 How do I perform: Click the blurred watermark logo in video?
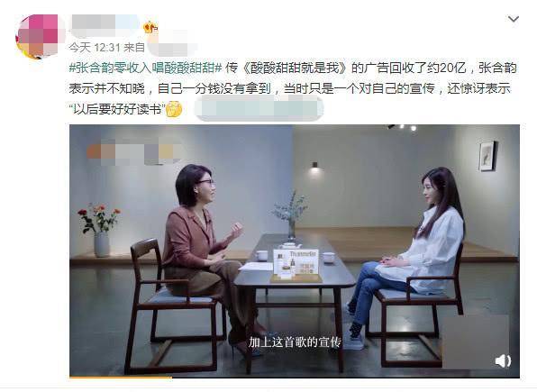click(x=134, y=152)
